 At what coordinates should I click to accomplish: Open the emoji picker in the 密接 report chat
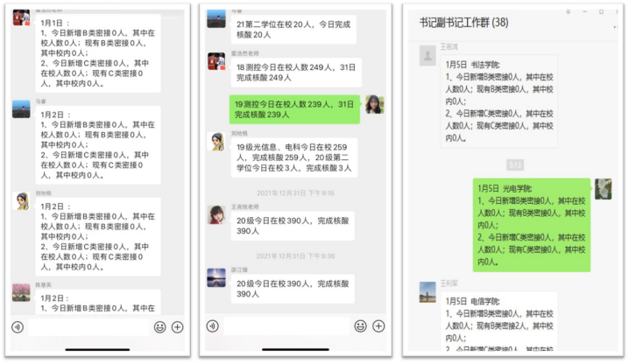pyautogui.click(x=159, y=326)
